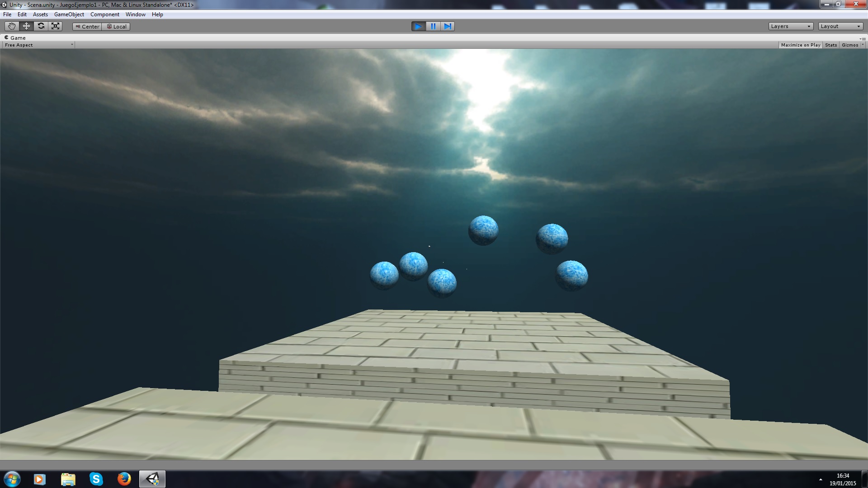Click the Gizmos button
The width and height of the screenshot is (868, 488).
point(849,45)
